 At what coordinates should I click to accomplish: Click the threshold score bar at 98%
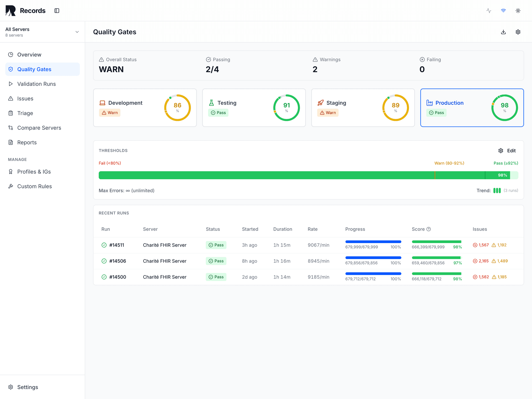click(502, 175)
